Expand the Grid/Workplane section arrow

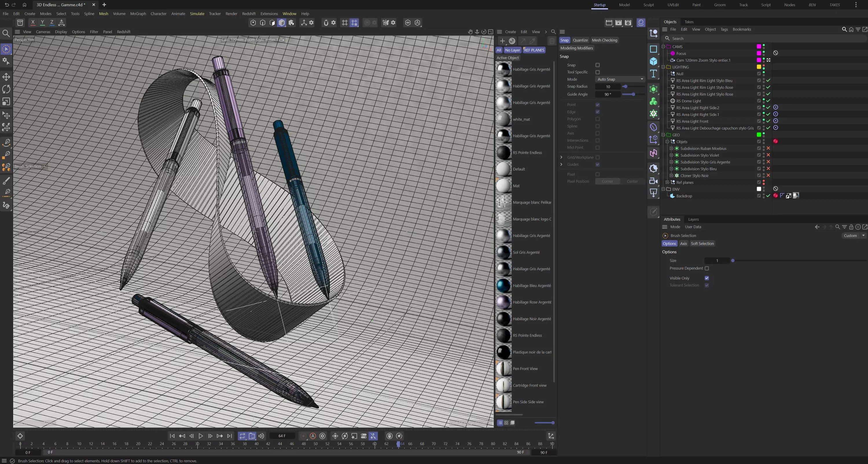561,157
